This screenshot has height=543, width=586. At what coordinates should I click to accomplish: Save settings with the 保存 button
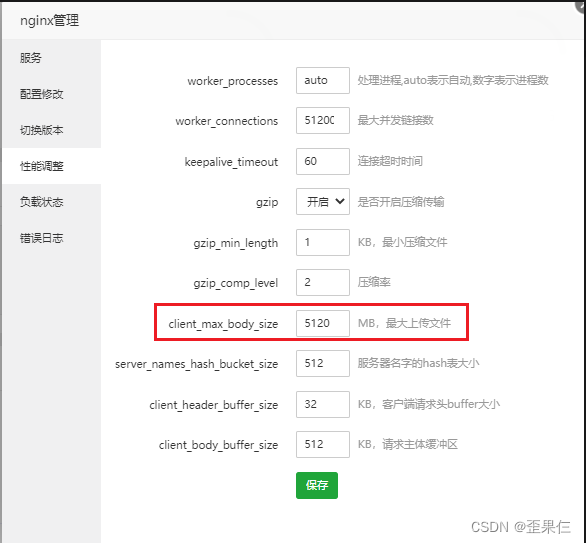[x=317, y=485]
